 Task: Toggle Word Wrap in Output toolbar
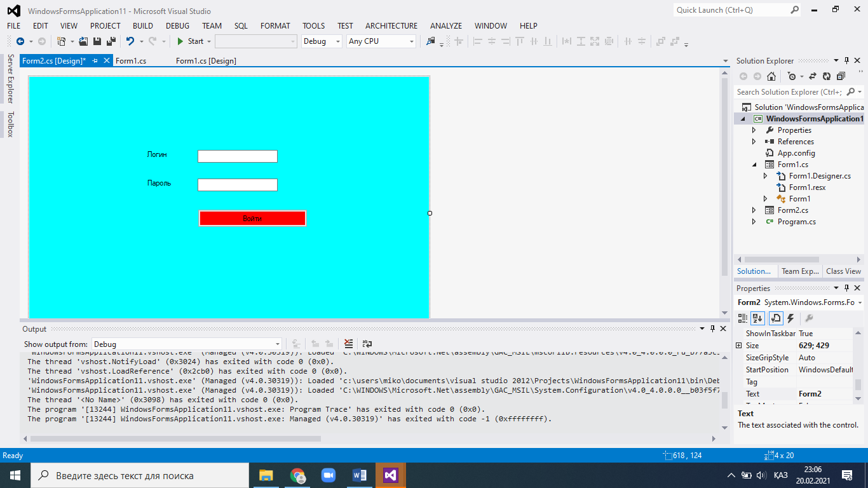pyautogui.click(x=367, y=344)
